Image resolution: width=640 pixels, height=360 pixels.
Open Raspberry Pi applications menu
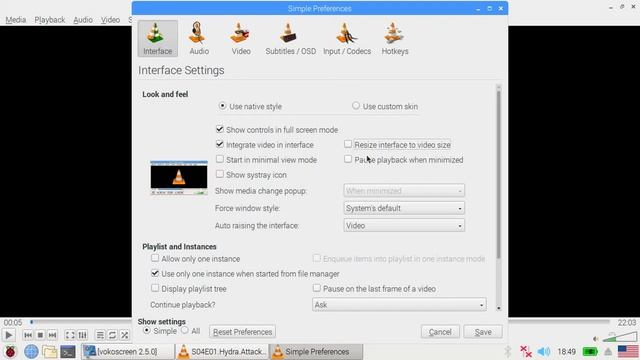click(10, 351)
